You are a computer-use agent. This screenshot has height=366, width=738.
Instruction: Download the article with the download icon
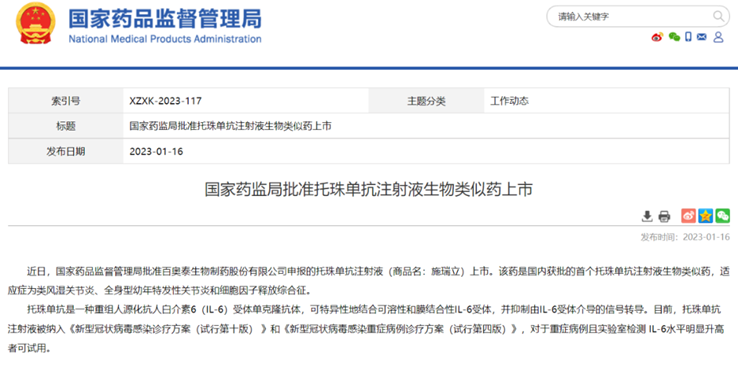tap(647, 216)
